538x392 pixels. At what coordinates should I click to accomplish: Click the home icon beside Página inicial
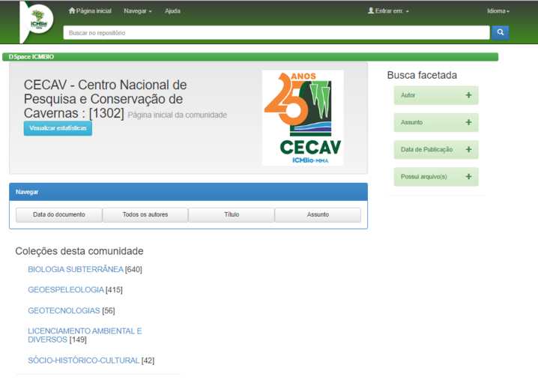(x=72, y=10)
